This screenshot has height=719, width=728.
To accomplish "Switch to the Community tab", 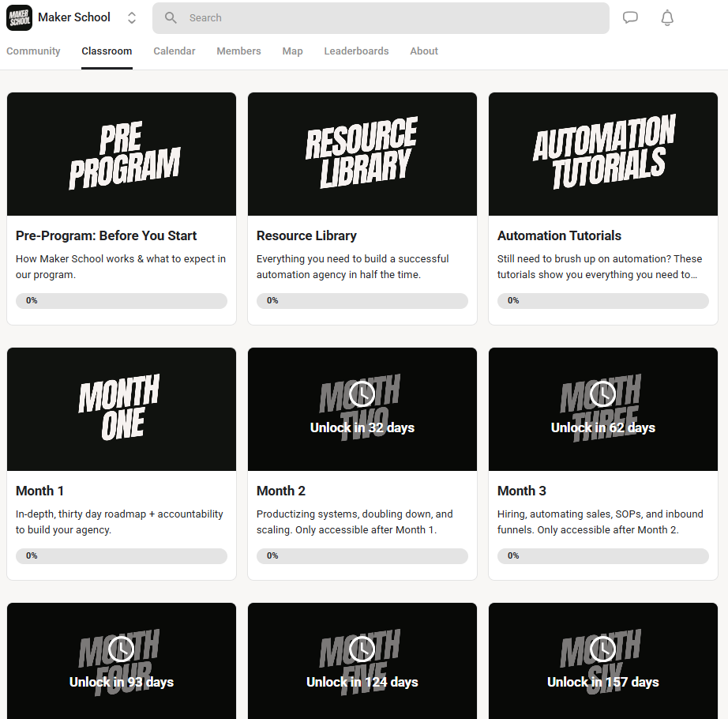I will click(33, 51).
